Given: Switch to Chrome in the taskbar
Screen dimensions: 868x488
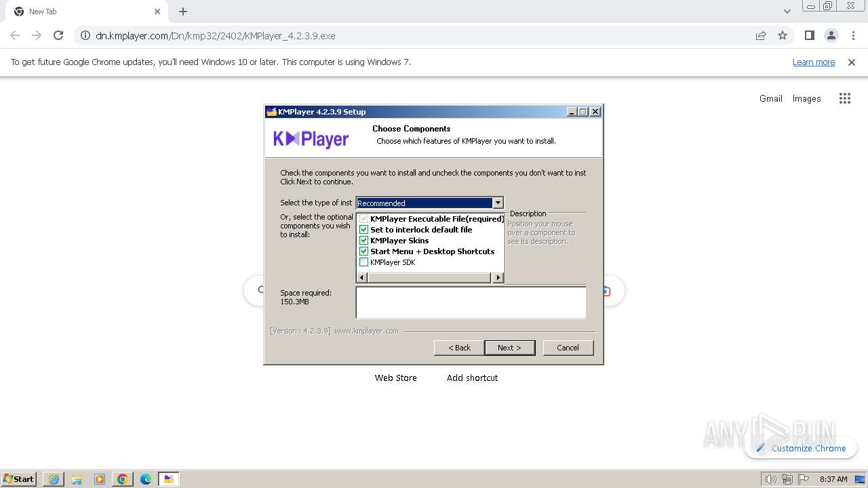Looking at the screenshot, I should coord(123,479).
